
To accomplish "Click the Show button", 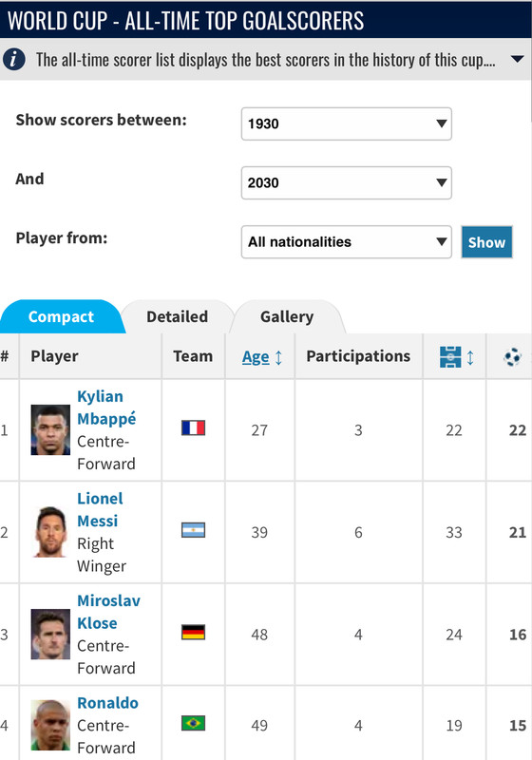I will coord(486,242).
